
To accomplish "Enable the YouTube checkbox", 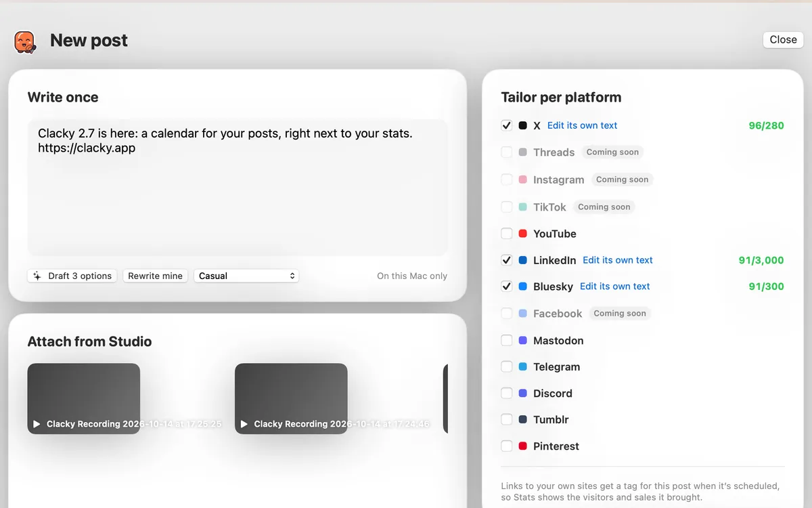I will [x=507, y=234].
